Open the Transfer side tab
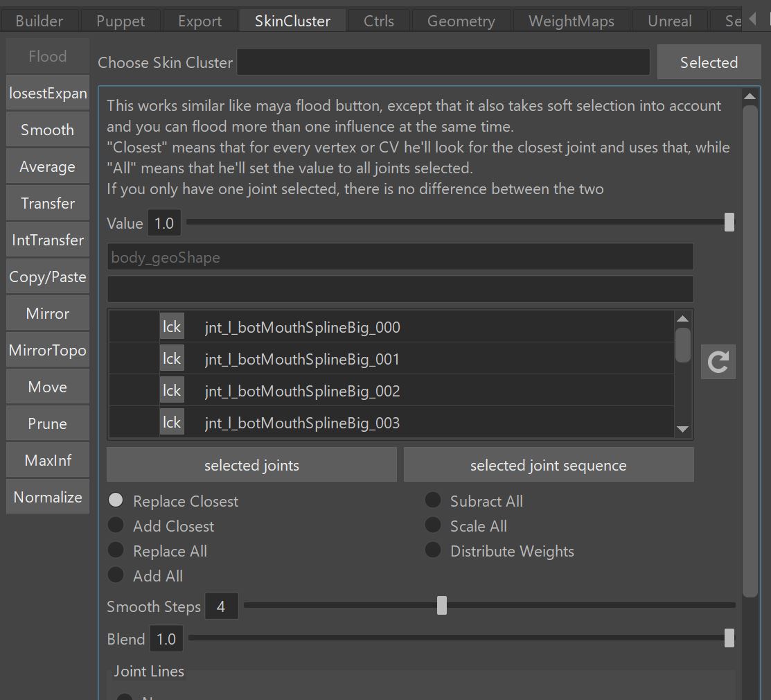 click(x=48, y=202)
